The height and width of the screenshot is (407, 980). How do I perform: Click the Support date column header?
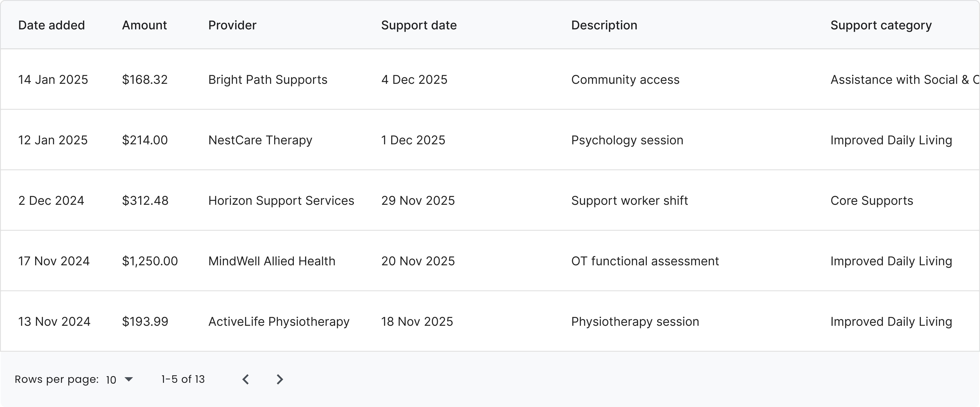(419, 25)
